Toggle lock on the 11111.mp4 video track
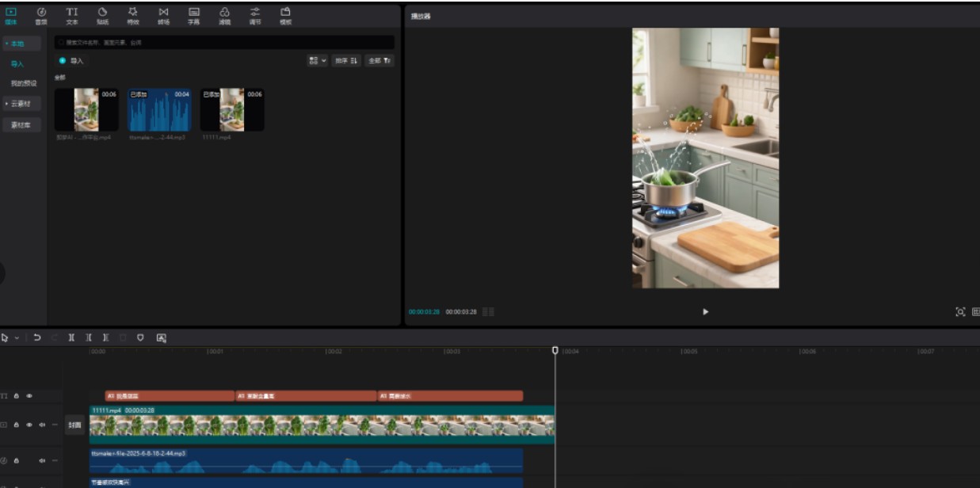The width and height of the screenshot is (980, 488). [x=16, y=425]
